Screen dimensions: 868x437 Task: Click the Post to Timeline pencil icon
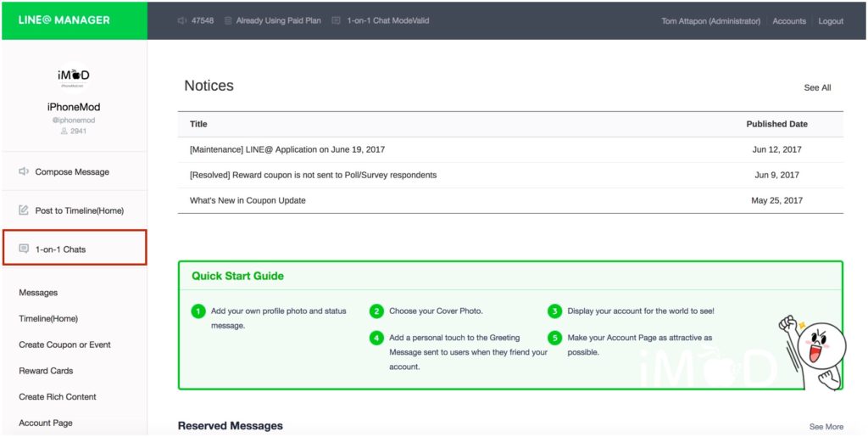click(x=24, y=210)
